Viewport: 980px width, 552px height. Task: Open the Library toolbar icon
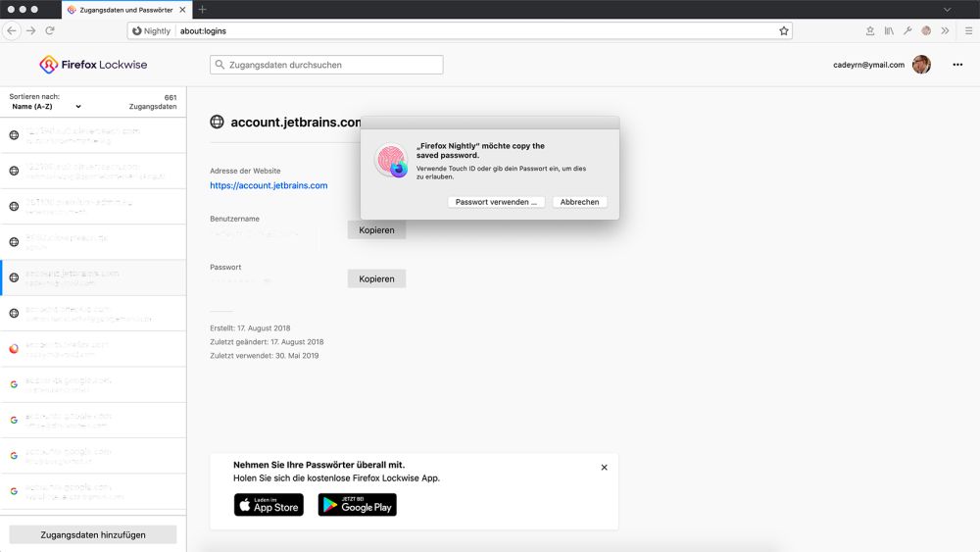point(889,30)
